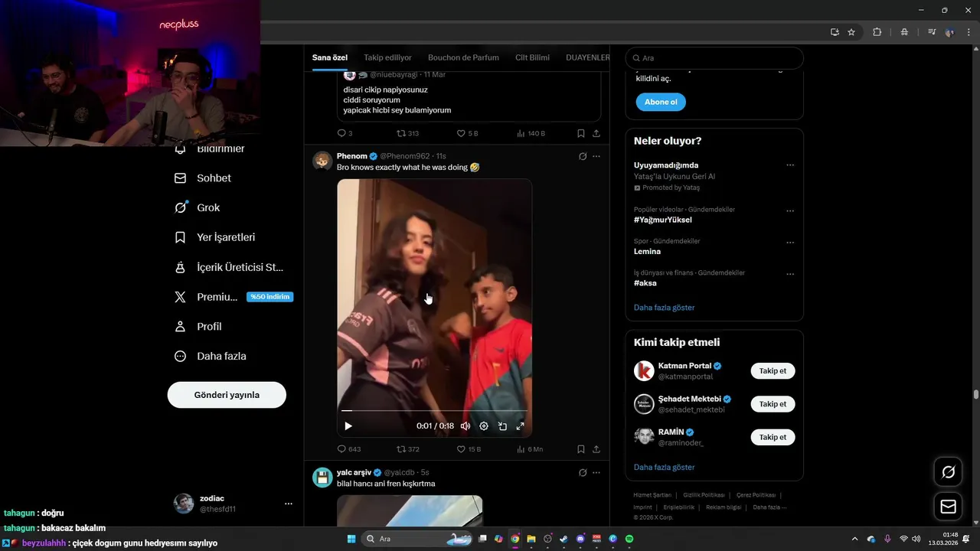Click Daha fazla göster under Kimi takip etmeli
Screen dimensions: 980x551
pyautogui.click(x=665, y=467)
